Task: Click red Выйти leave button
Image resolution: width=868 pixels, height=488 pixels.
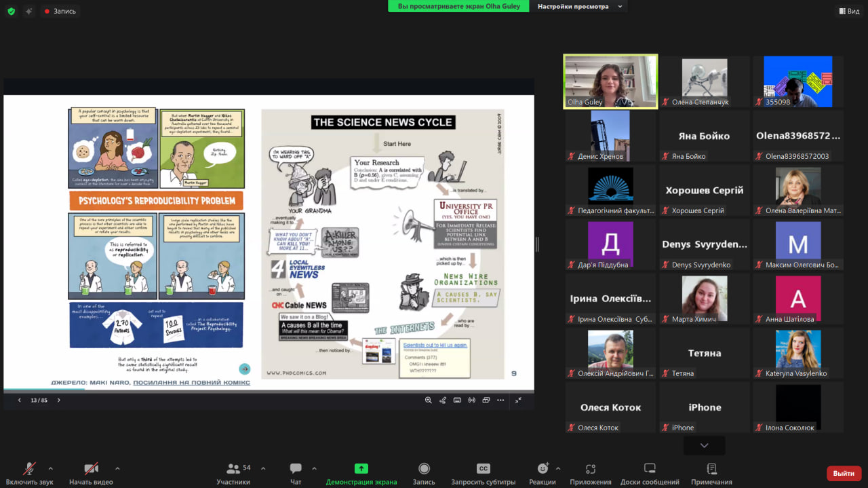Action: click(x=844, y=473)
